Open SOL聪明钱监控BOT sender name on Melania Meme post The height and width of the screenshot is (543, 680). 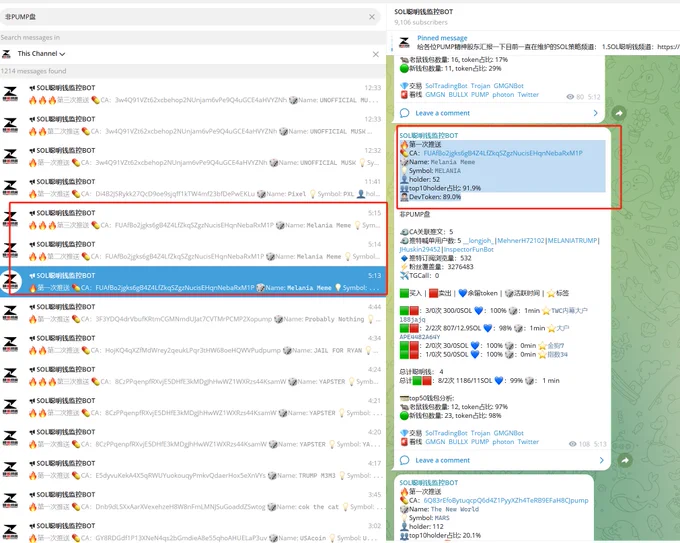coord(428,135)
